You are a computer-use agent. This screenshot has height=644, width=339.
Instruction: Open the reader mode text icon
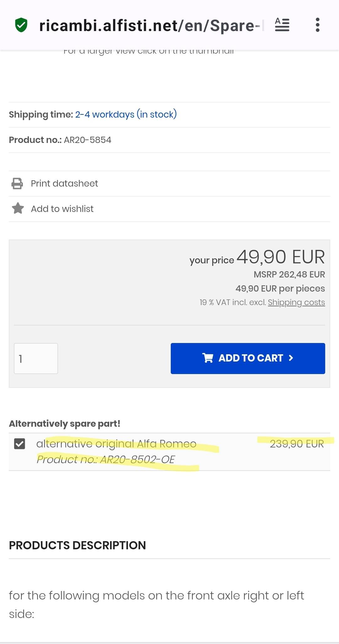282,25
